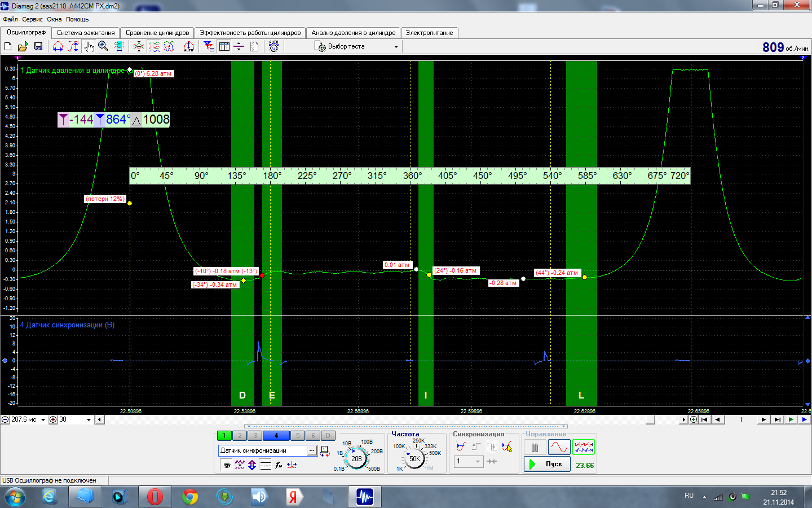Enable the multi-waveform recorder mode
This screenshot has height=508, width=812.
(584, 448)
